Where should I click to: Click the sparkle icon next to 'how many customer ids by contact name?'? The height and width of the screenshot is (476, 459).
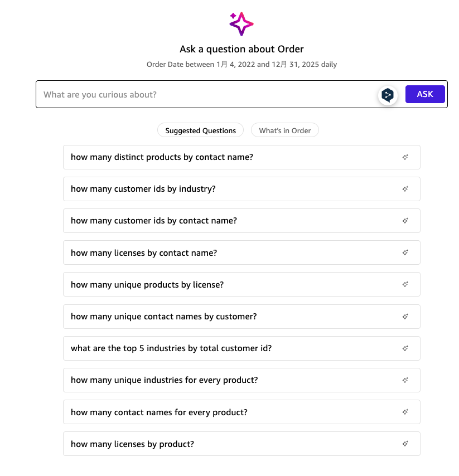[405, 221]
